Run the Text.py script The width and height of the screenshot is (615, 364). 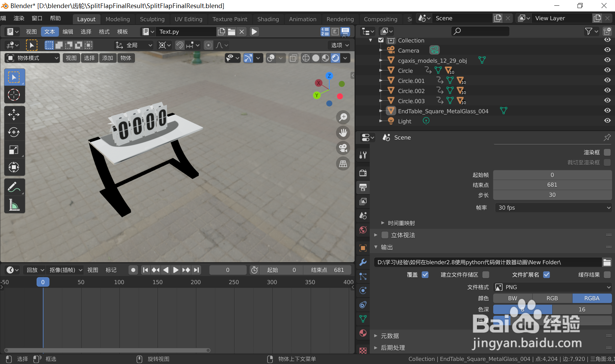pyautogui.click(x=254, y=31)
